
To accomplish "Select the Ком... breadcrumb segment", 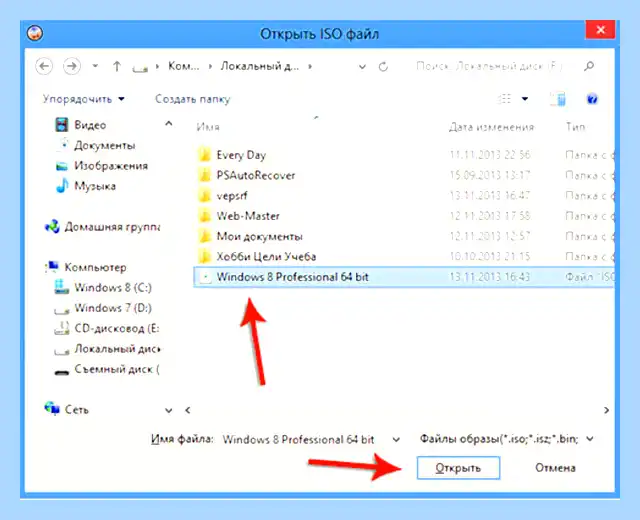I will click(184, 66).
